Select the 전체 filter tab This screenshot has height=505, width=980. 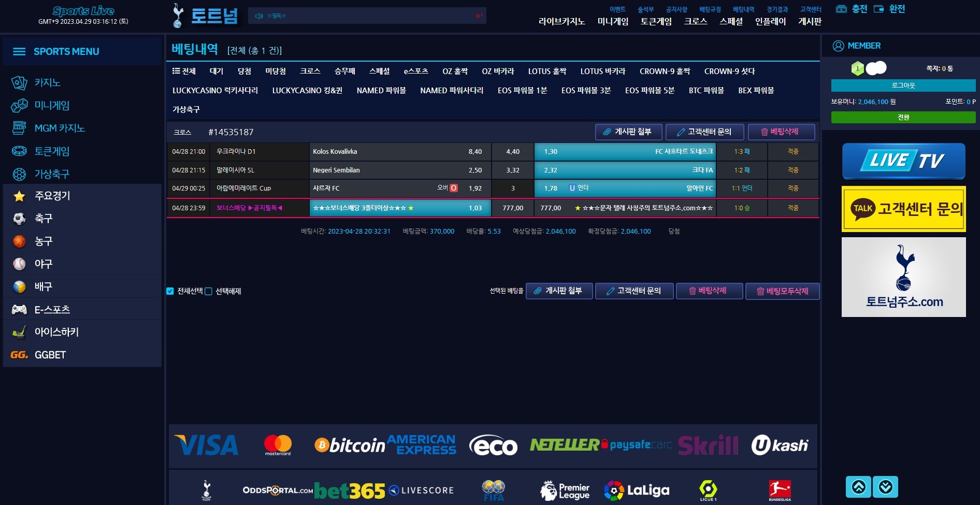click(x=184, y=71)
